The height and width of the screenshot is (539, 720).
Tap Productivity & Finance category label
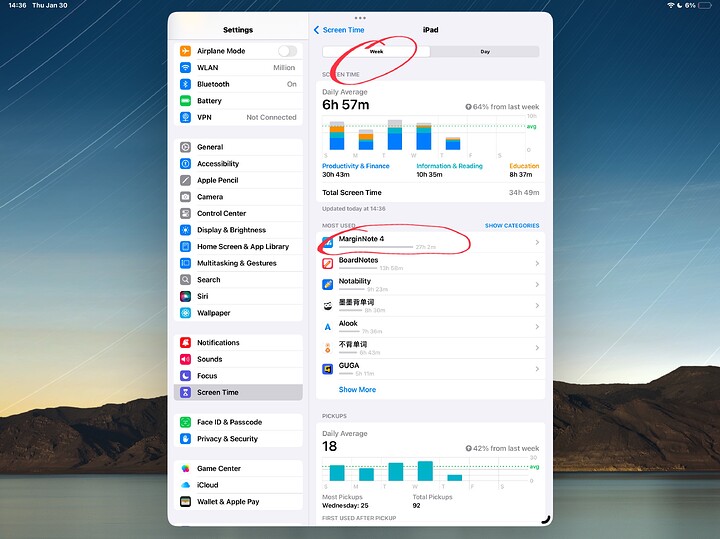355,166
